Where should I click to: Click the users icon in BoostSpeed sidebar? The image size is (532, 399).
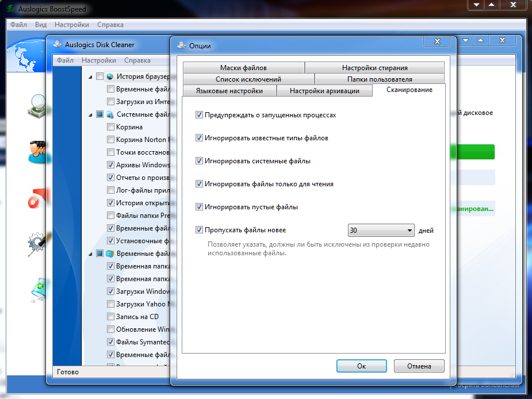pyautogui.click(x=37, y=152)
